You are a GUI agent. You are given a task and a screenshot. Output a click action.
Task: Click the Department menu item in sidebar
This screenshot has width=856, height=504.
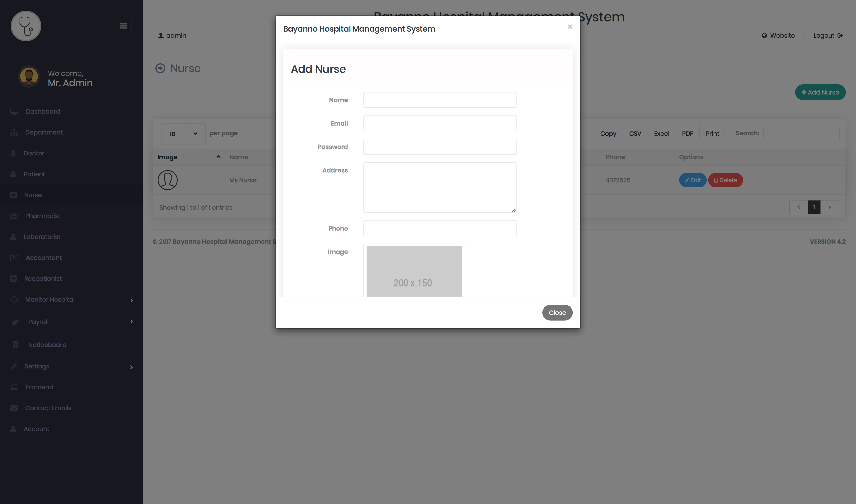(43, 132)
